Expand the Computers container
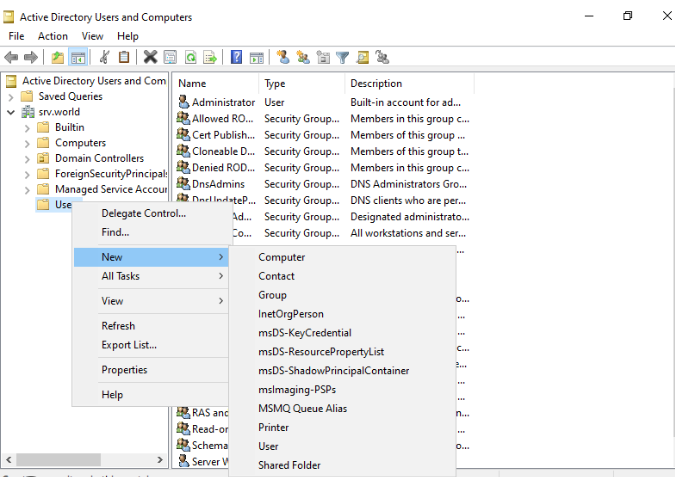 [27, 143]
